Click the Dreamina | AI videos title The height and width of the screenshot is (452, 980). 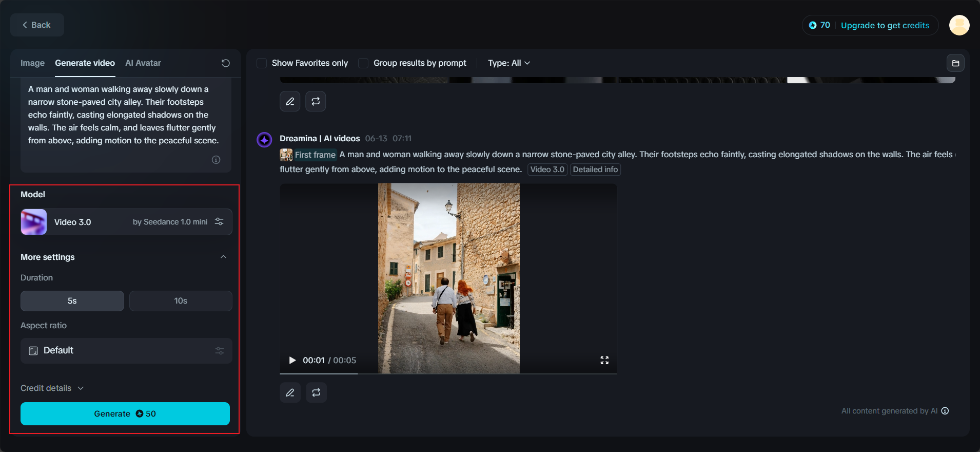click(320, 139)
